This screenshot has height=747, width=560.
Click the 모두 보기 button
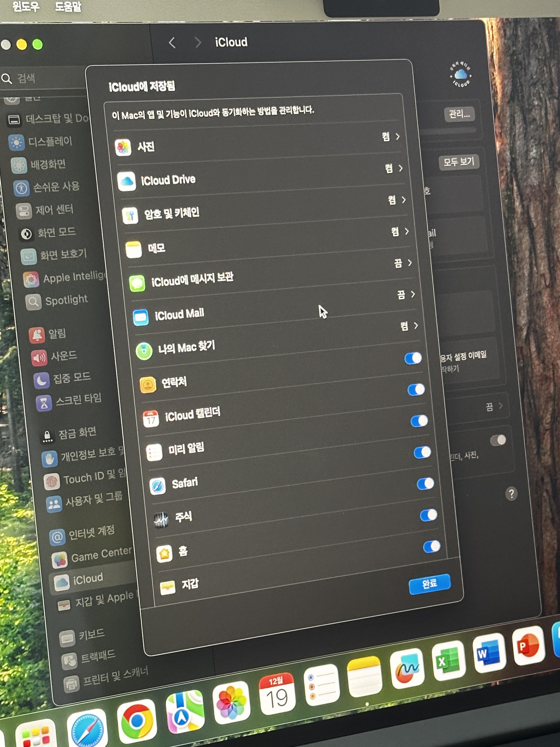tap(459, 162)
